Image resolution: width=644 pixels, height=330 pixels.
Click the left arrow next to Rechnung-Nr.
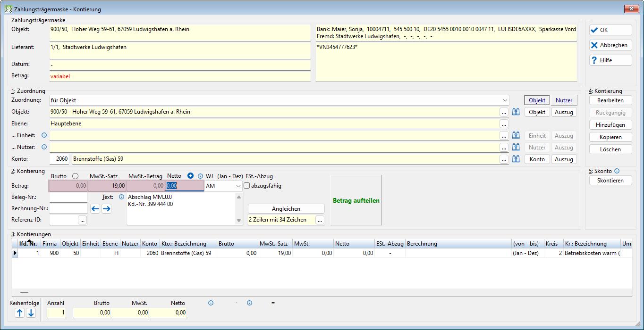tap(95, 209)
